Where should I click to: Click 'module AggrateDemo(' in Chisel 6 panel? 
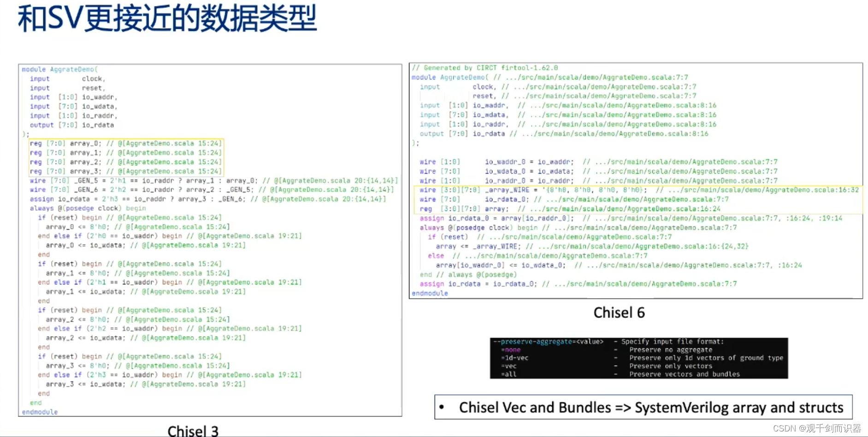tap(450, 78)
